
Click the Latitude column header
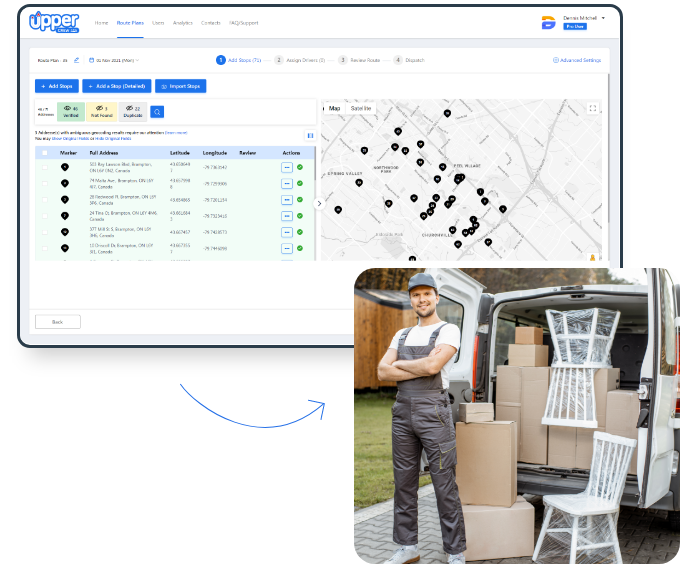(180, 153)
